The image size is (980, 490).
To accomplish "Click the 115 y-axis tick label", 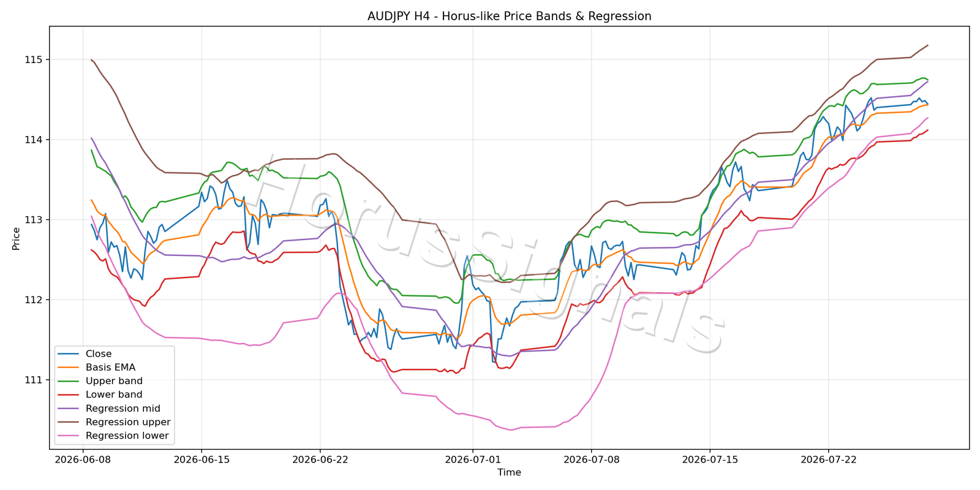I will click(34, 59).
